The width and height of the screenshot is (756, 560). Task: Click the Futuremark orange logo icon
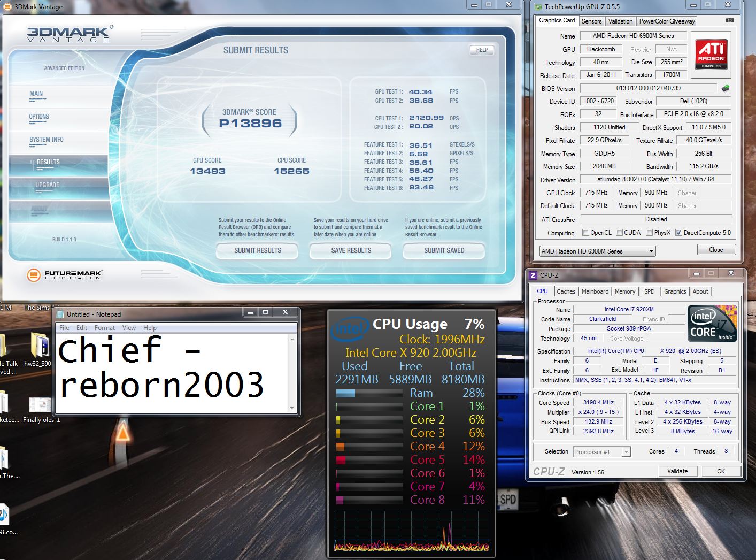[x=34, y=275]
